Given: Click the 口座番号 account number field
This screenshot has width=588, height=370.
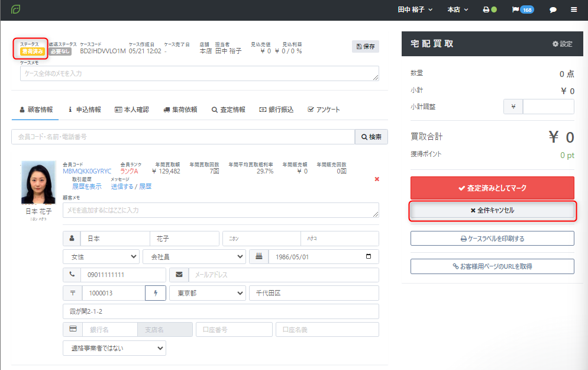Looking at the screenshot, I should (x=234, y=330).
